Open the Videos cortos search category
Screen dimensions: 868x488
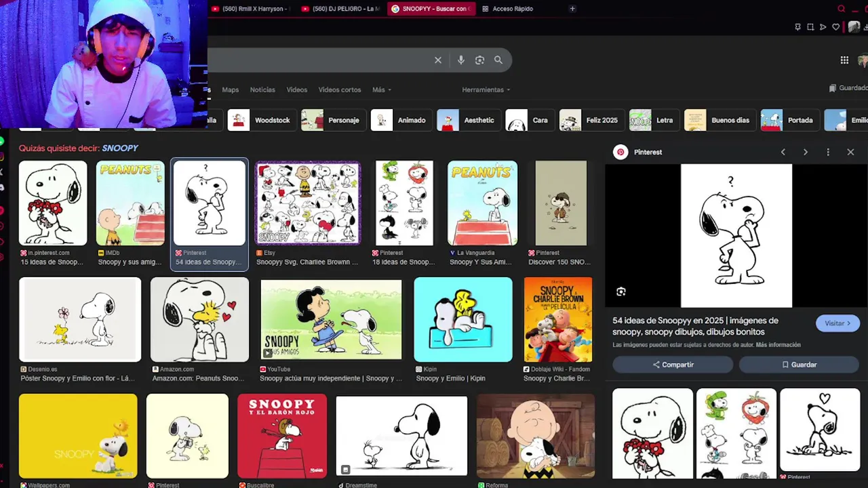340,90
